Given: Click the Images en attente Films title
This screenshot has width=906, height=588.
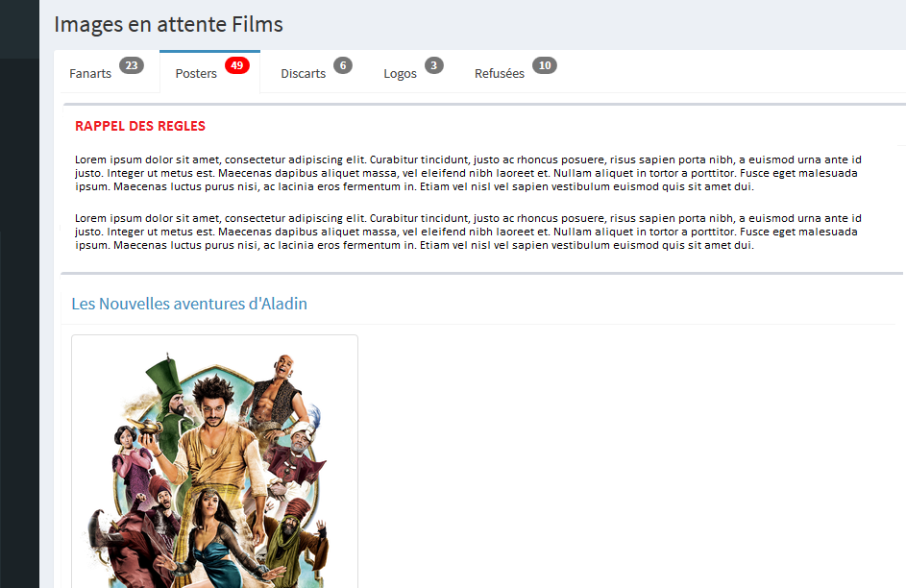Looking at the screenshot, I should (x=168, y=24).
